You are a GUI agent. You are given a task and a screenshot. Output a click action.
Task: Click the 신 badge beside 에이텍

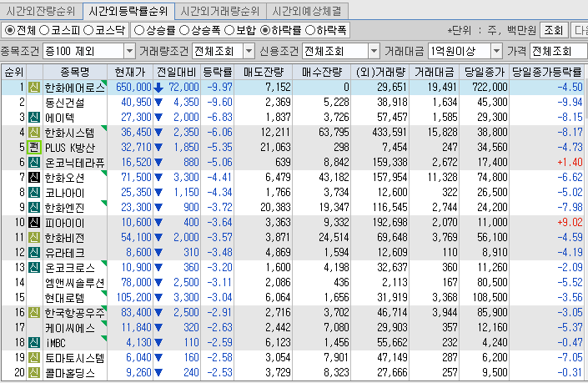[33, 118]
